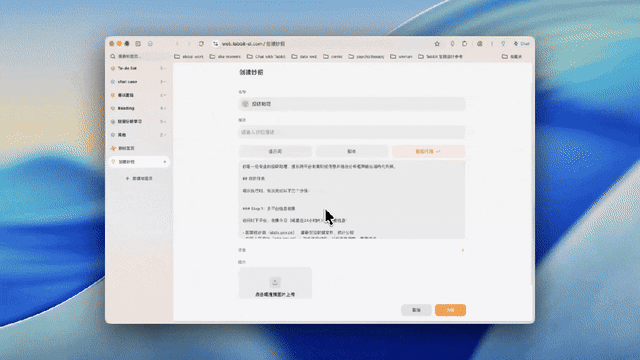This screenshot has width=640, height=360.
Task: Expand the chevron beside 'Reading'
Action: (165, 109)
